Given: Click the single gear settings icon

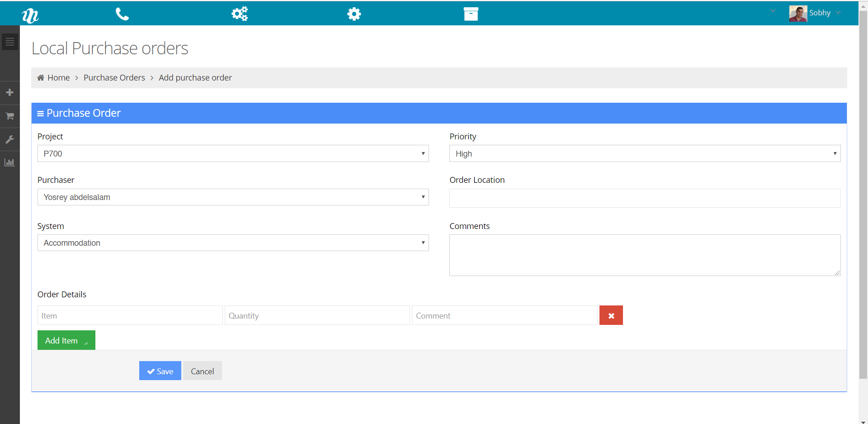Looking at the screenshot, I should 354,14.
